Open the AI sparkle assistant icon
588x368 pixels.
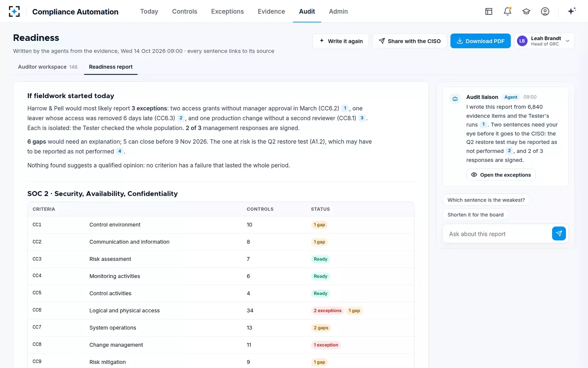[572, 11]
